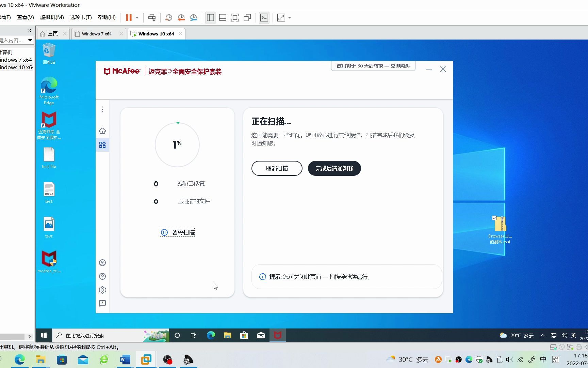The height and width of the screenshot is (368, 588).
Task: Click library scrollbar right arrow
Action: pos(30,337)
